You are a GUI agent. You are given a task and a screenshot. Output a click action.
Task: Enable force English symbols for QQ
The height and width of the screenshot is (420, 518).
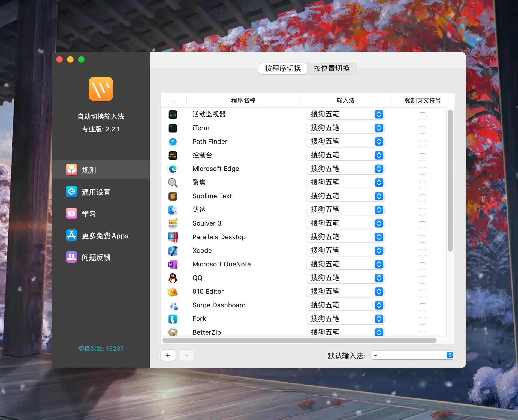tap(423, 280)
